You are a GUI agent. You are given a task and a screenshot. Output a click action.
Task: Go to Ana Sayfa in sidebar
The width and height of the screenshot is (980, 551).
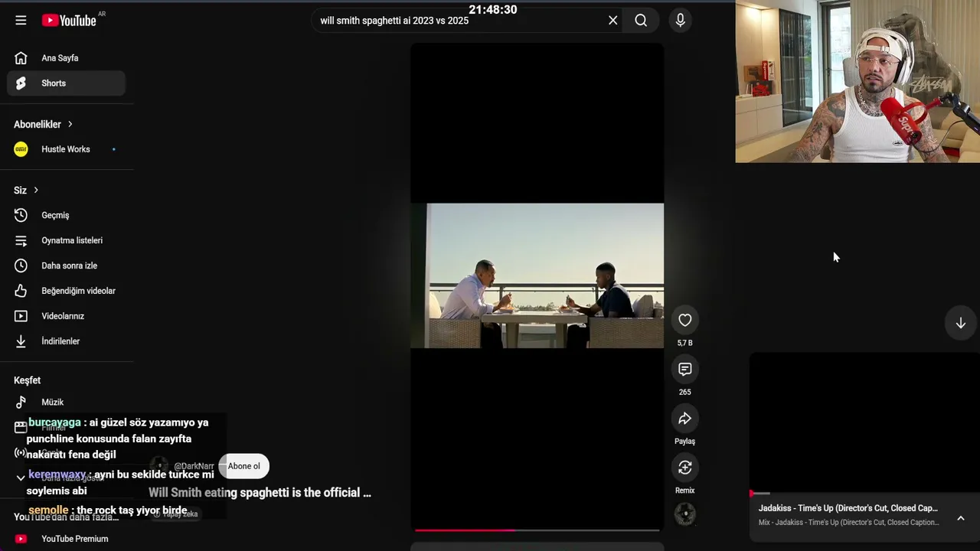67,58
